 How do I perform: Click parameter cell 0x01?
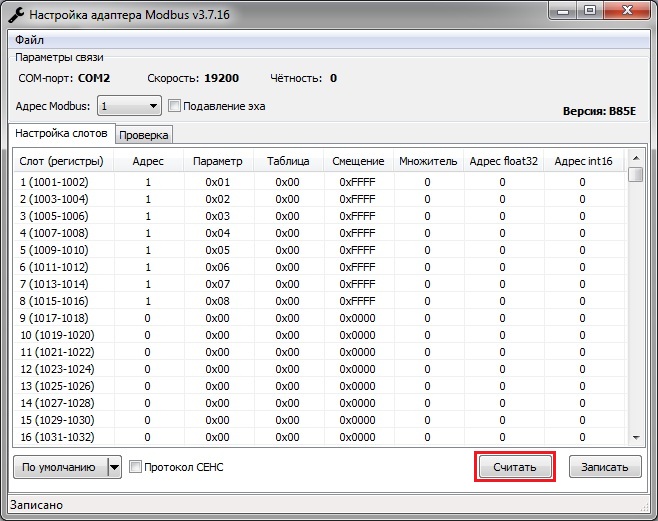(x=218, y=182)
